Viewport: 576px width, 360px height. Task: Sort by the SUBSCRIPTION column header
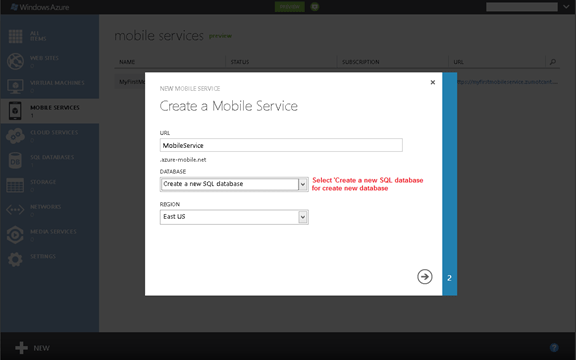[x=361, y=62]
